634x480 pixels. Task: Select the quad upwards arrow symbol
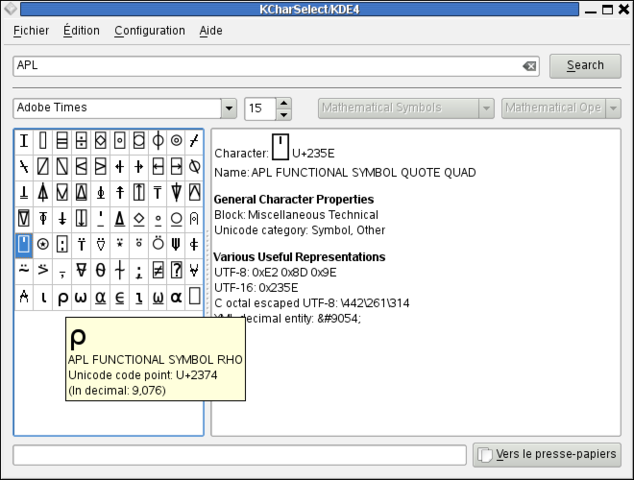pyautogui.click(x=139, y=192)
